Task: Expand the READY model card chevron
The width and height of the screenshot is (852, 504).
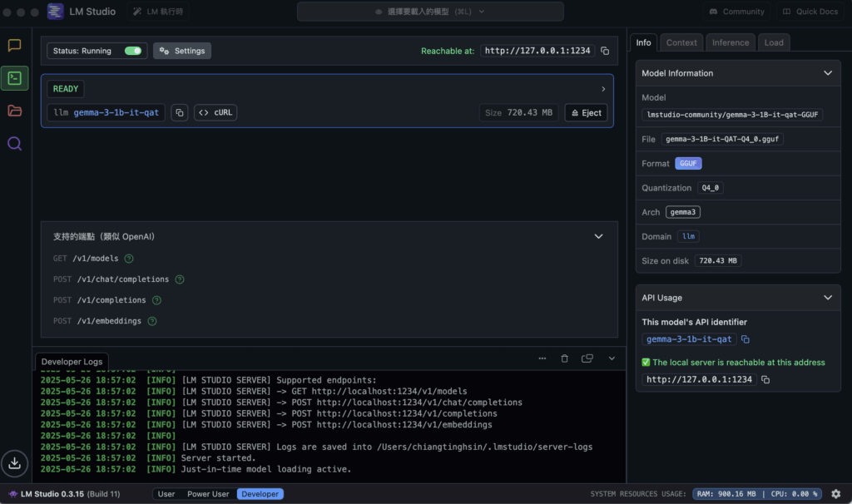Action: point(603,88)
